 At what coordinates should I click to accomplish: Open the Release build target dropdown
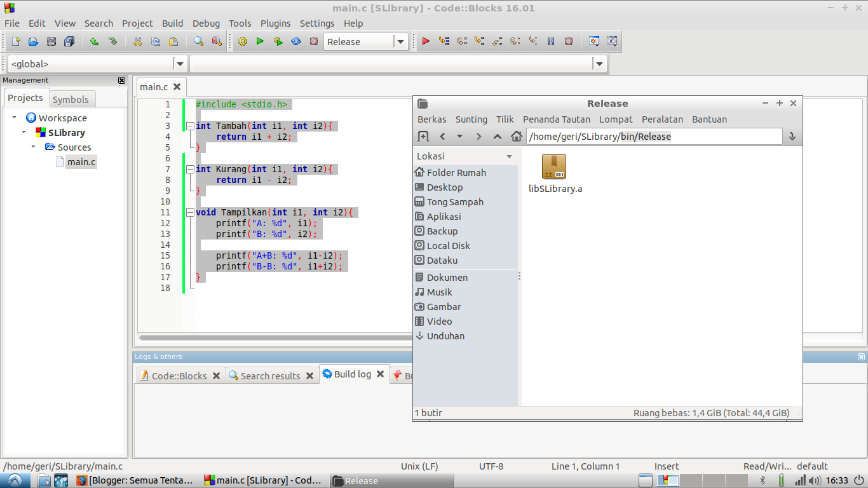pyautogui.click(x=400, y=42)
